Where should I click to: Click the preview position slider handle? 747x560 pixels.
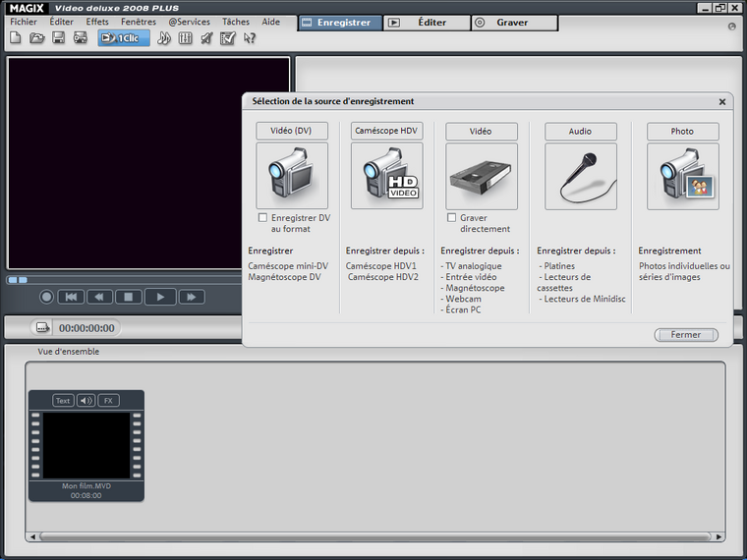[18, 280]
